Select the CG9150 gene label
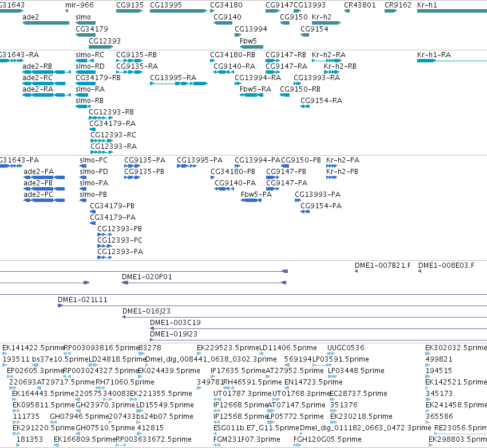This screenshot has height=448, width=487. point(294,17)
